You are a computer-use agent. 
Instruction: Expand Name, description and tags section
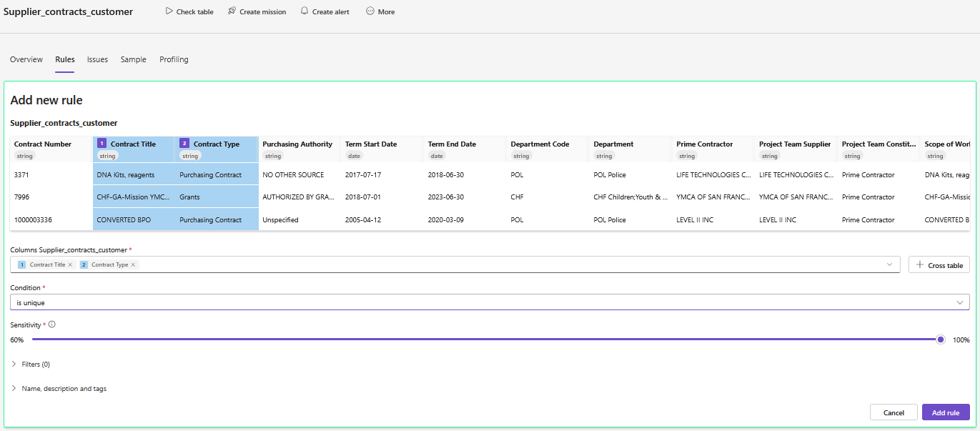pyautogui.click(x=14, y=389)
